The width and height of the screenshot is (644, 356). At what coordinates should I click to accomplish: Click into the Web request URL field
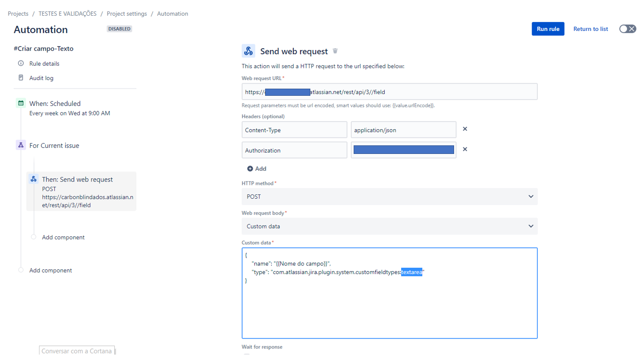coord(389,92)
